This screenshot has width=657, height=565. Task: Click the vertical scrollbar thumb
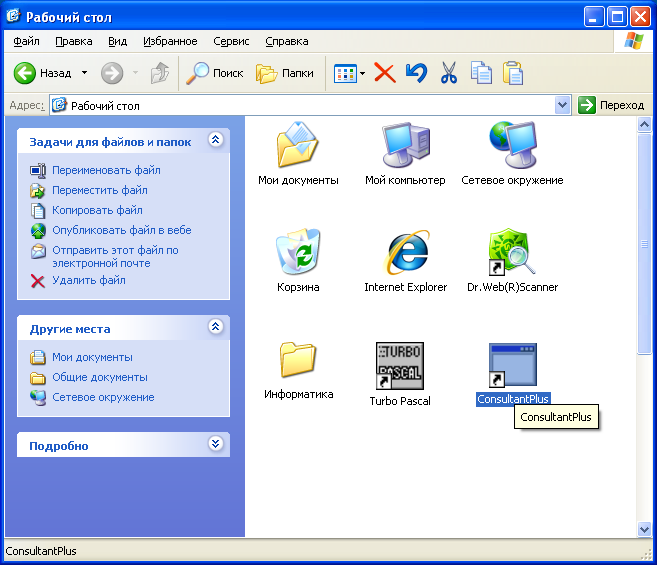click(x=644, y=244)
